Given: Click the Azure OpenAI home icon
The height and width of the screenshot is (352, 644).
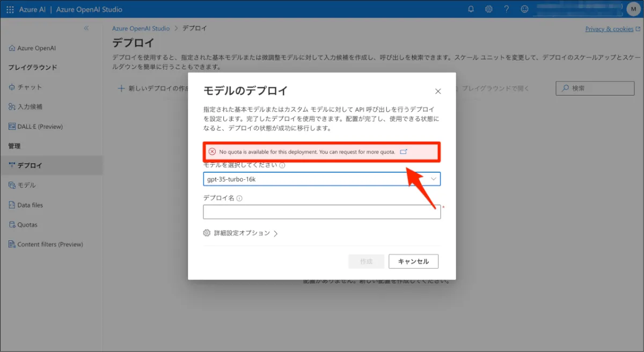Looking at the screenshot, I should click(12, 48).
